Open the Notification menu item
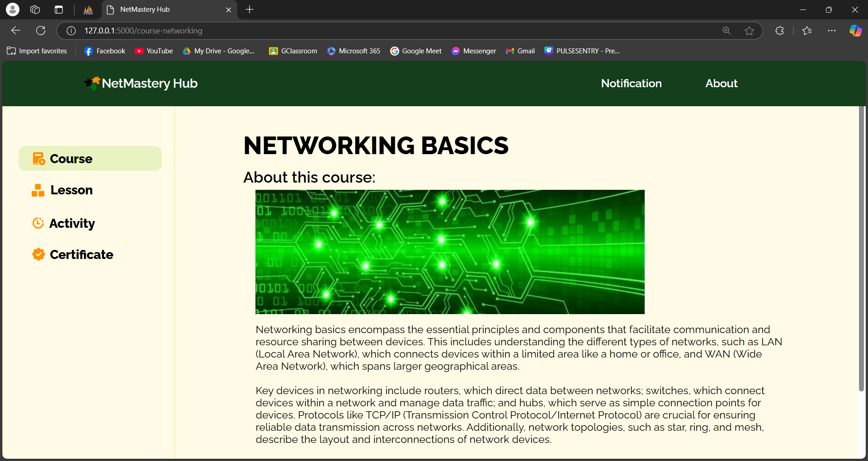 631,83
